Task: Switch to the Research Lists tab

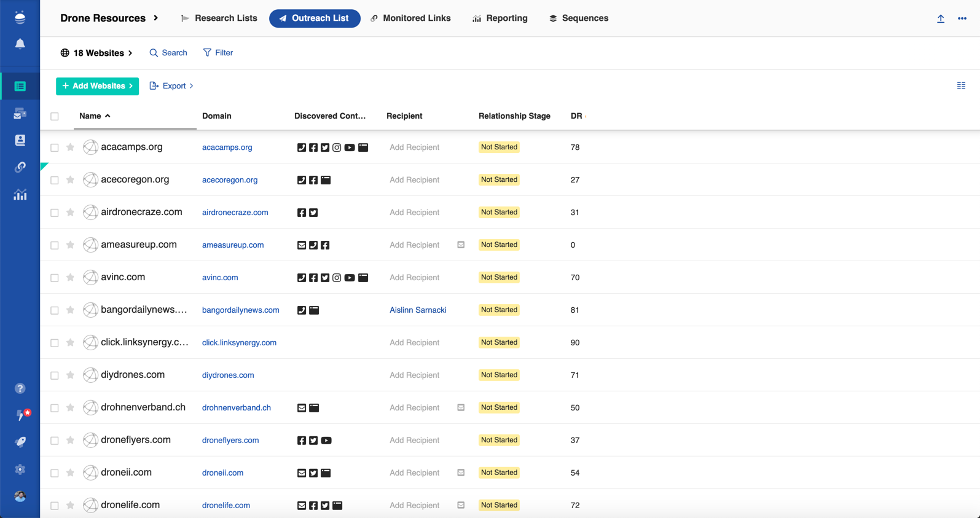Action: pyautogui.click(x=219, y=18)
